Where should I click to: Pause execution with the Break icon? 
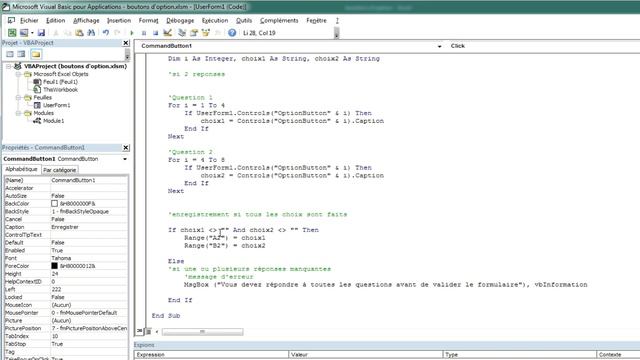144,33
